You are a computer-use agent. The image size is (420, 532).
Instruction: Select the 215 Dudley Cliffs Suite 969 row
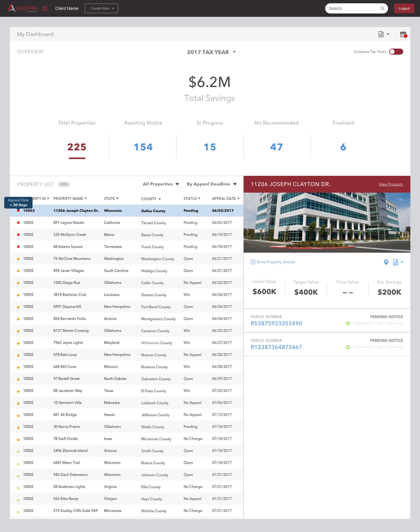pos(126,511)
